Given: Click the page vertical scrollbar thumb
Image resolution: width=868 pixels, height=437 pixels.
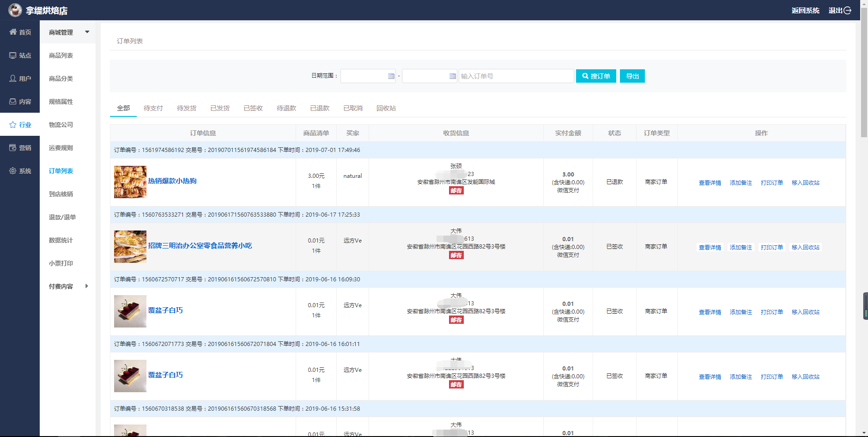Looking at the screenshot, I should pos(864,73).
